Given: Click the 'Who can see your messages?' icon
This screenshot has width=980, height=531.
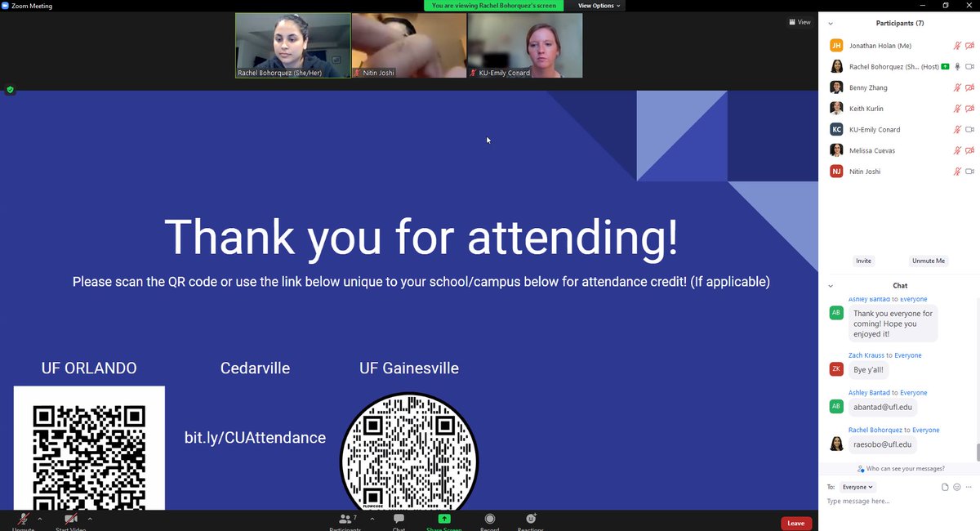Looking at the screenshot, I should 862,469.
